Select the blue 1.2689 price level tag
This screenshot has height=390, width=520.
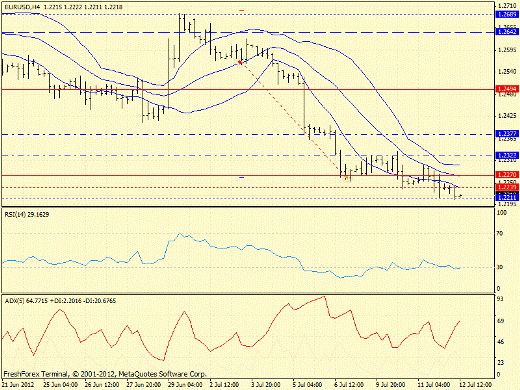coord(508,14)
